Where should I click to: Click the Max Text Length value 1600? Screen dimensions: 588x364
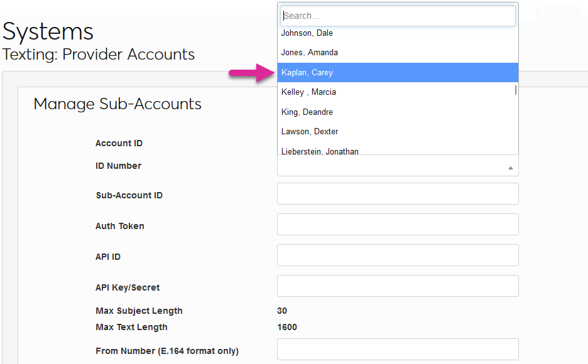(x=287, y=327)
